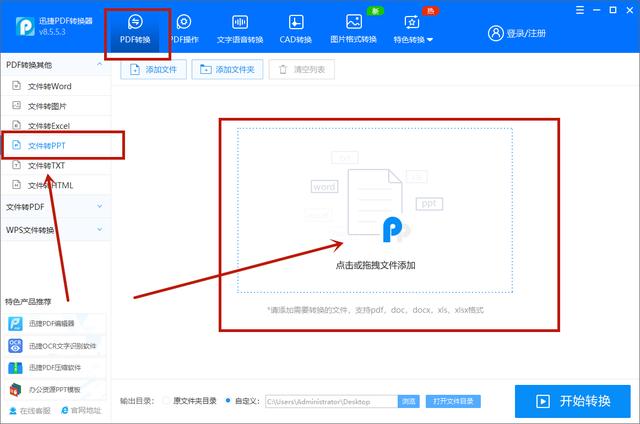Viewport: 640px width, 424px height.
Task: Select 文件转TXT option
Action: coord(56,165)
